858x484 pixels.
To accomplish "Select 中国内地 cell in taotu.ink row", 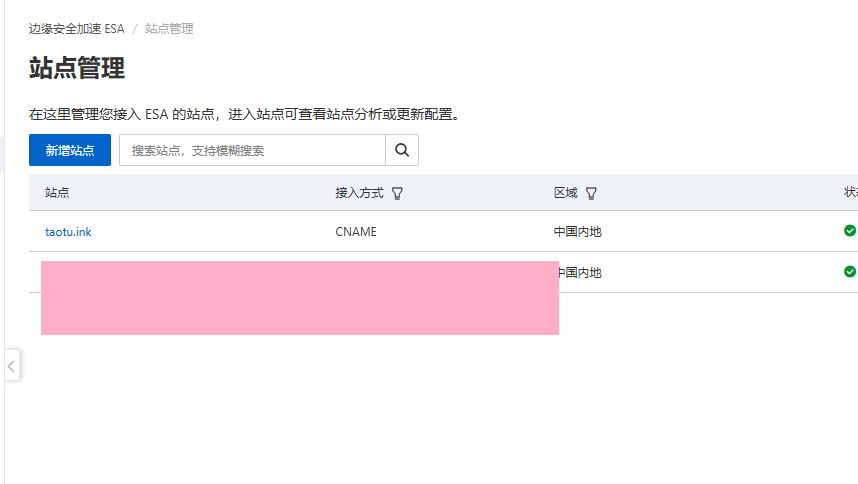I will [578, 232].
